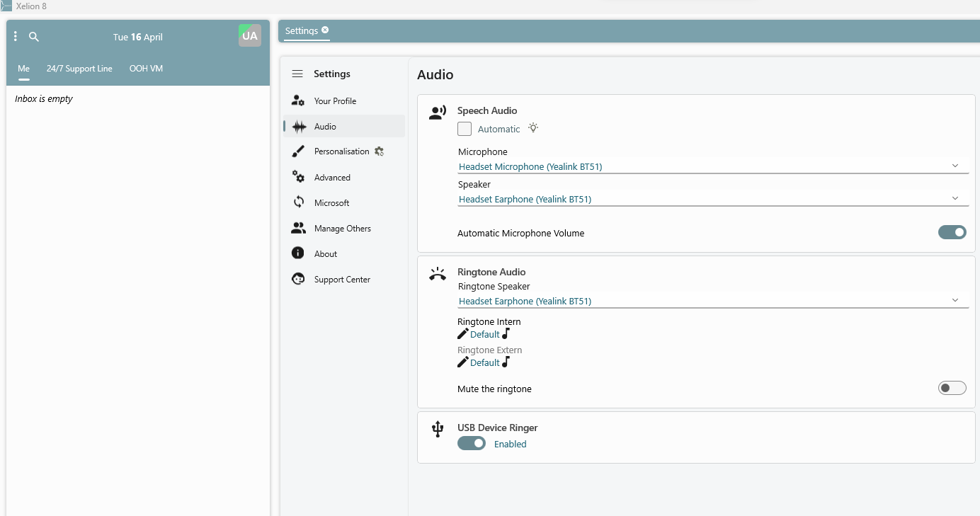Image resolution: width=980 pixels, height=516 pixels.
Task: Open the three-dot menu in left panel
Action: [x=16, y=37]
